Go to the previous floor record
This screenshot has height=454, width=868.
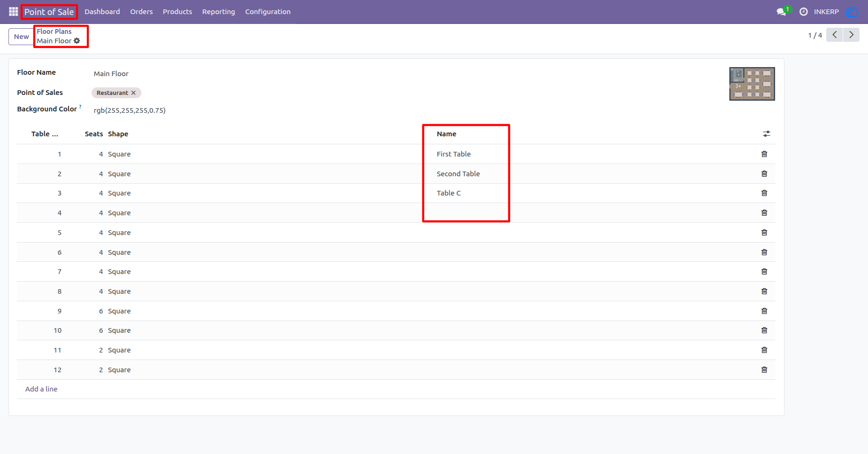point(835,35)
